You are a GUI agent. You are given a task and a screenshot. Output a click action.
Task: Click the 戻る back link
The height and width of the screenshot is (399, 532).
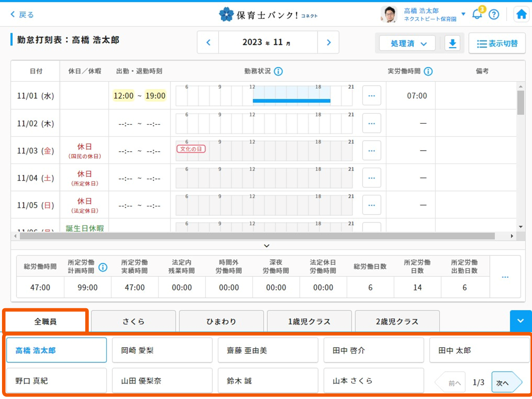click(x=22, y=14)
